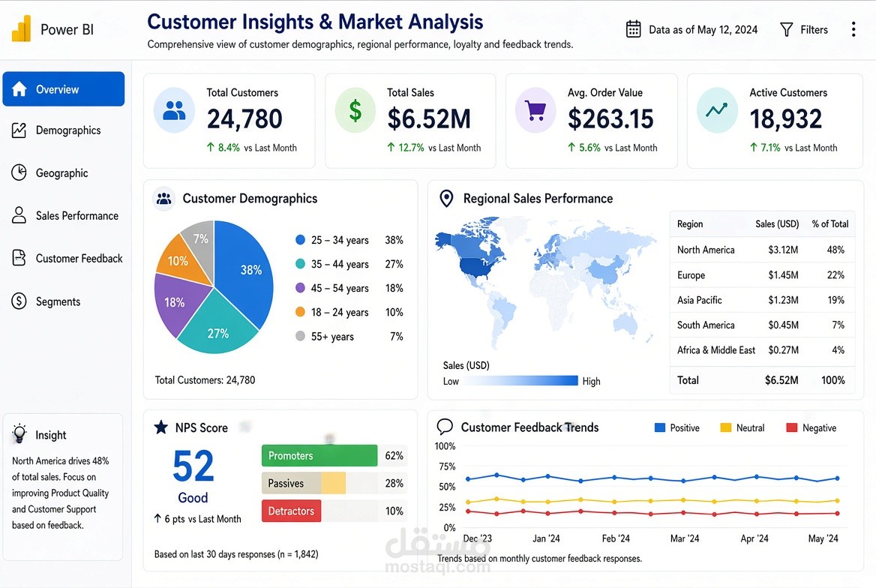Click the up arrow beside 12.7%
This screenshot has height=588, width=876.
click(x=391, y=147)
